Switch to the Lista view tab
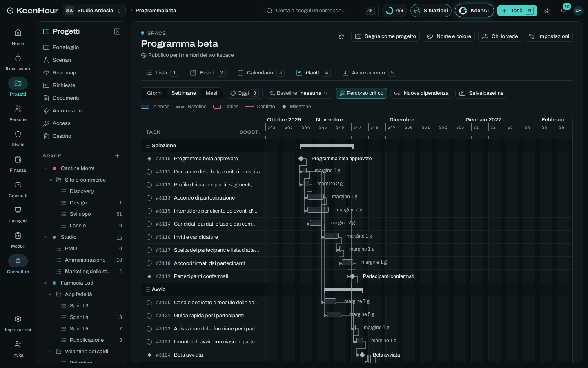 [x=162, y=73]
